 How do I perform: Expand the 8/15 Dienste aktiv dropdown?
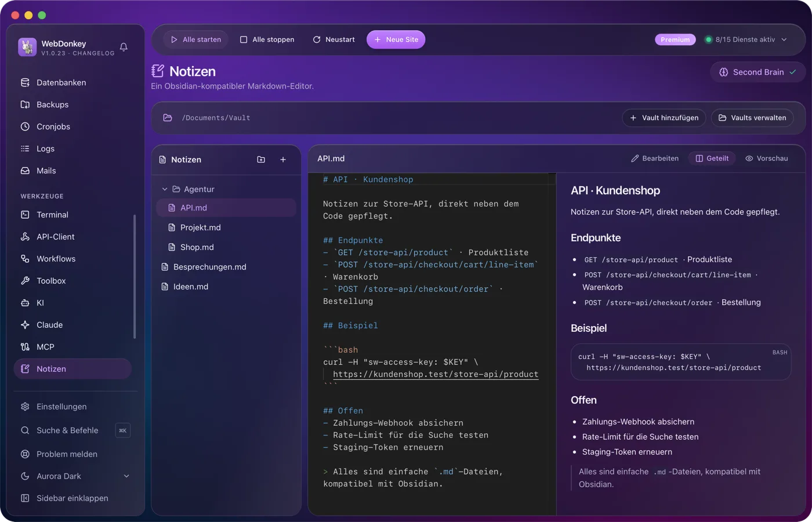(745, 39)
